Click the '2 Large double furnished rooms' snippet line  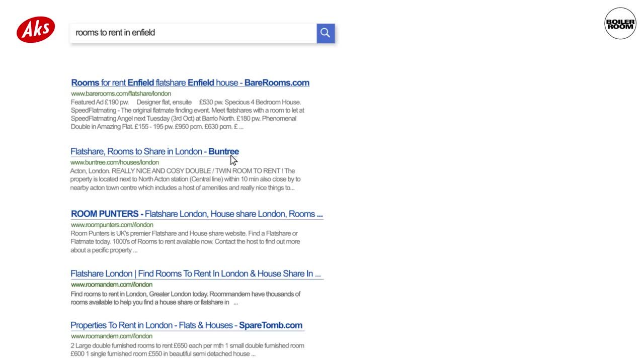click(x=188, y=345)
